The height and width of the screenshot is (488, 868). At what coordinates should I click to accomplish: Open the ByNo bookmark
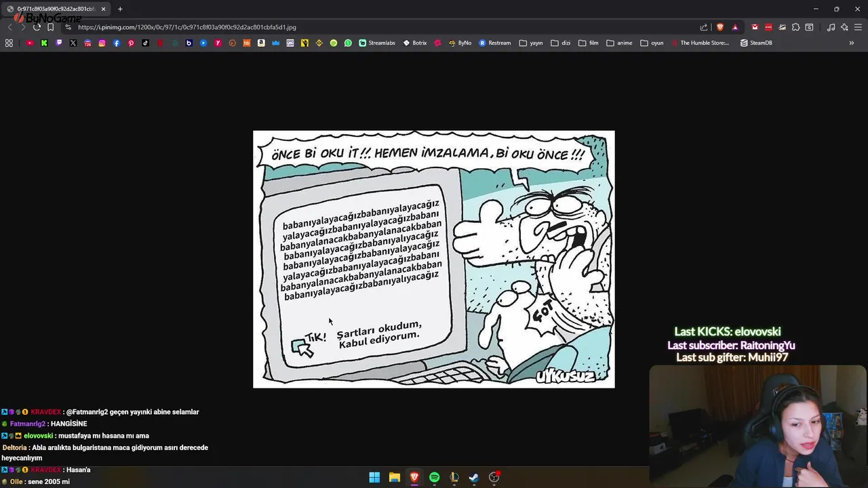(460, 43)
